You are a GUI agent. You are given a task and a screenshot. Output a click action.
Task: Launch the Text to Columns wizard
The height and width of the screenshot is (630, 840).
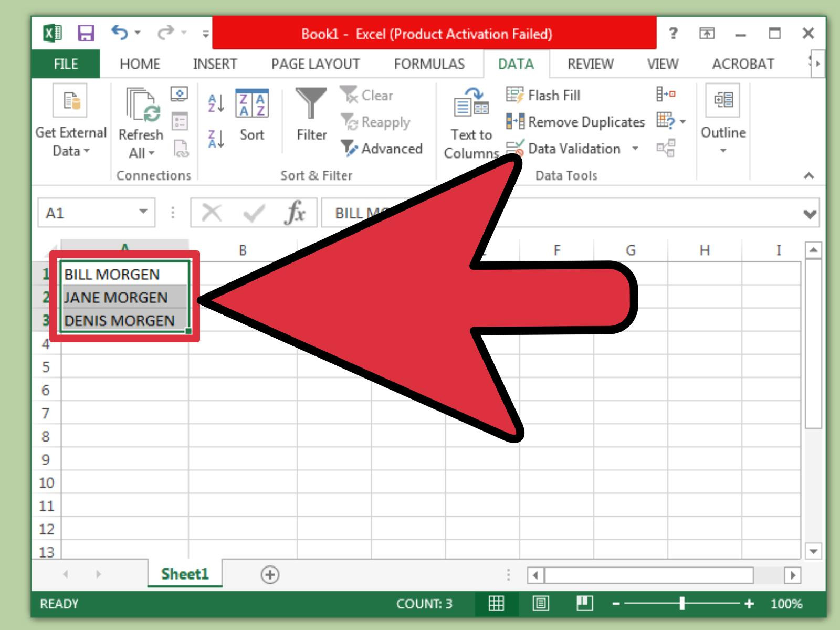tap(470, 121)
